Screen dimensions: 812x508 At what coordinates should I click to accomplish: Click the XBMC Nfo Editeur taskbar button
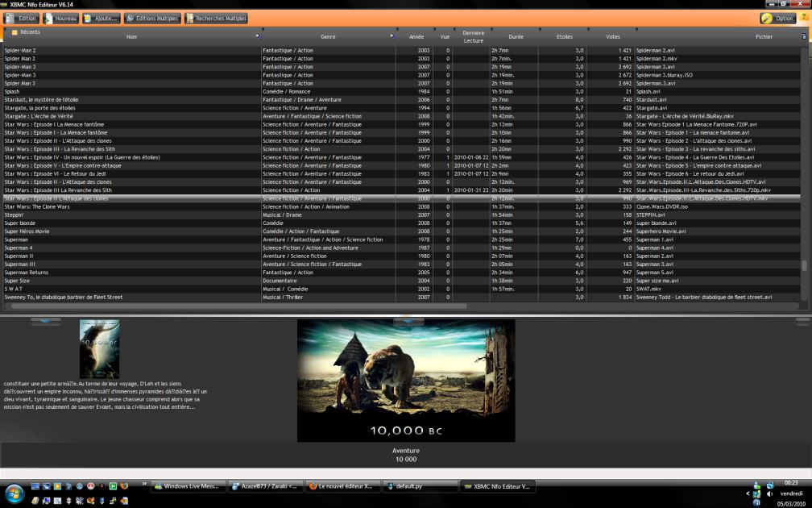coord(497,486)
